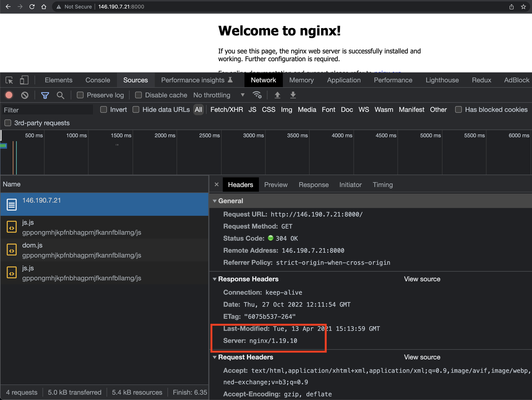
Task: Open the Memory tab
Action: 301,80
